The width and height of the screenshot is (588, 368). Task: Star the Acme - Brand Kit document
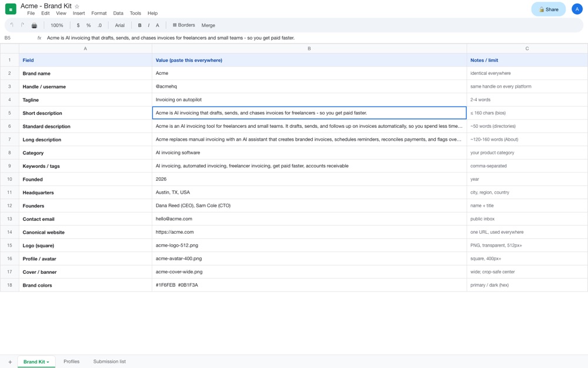pyautogui.click(x=77, y=6)
